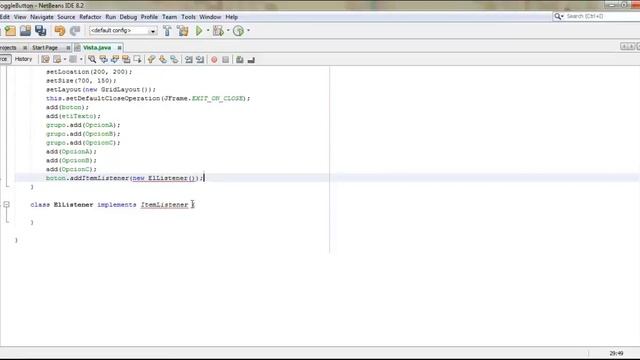Switch to the Start Page tab
This screenshot has width=640, height=360.
click(45, 48)
